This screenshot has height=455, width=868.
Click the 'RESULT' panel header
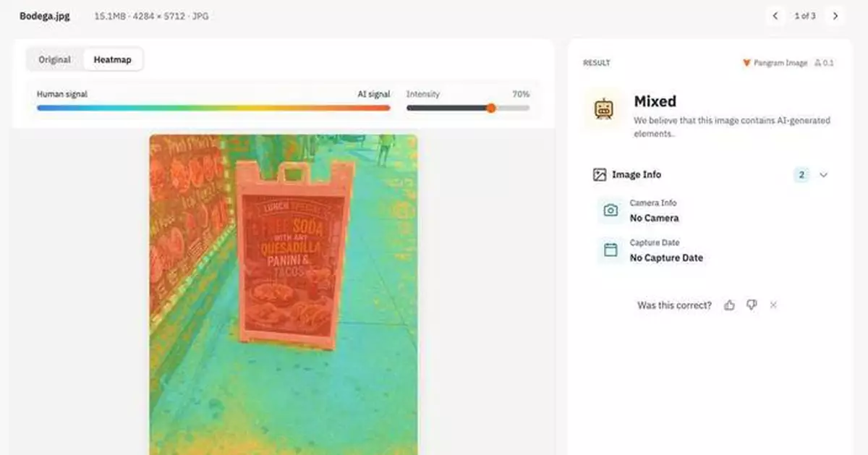(x=597, y=63)
